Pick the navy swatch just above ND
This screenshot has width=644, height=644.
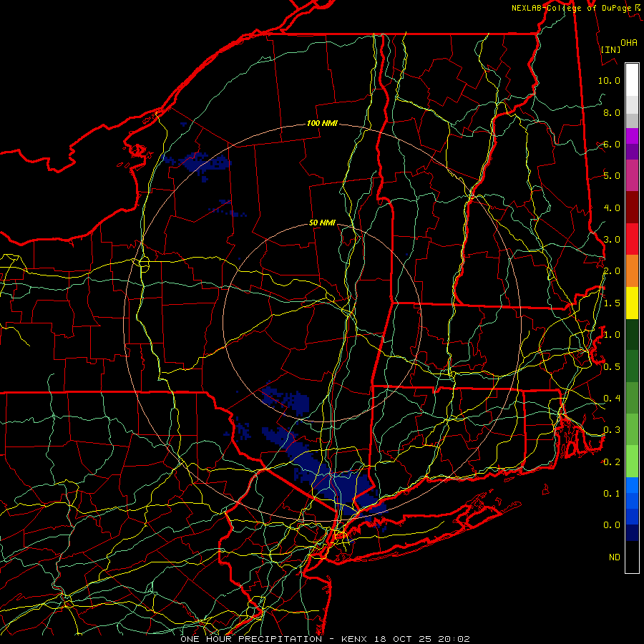coord(632,533)
